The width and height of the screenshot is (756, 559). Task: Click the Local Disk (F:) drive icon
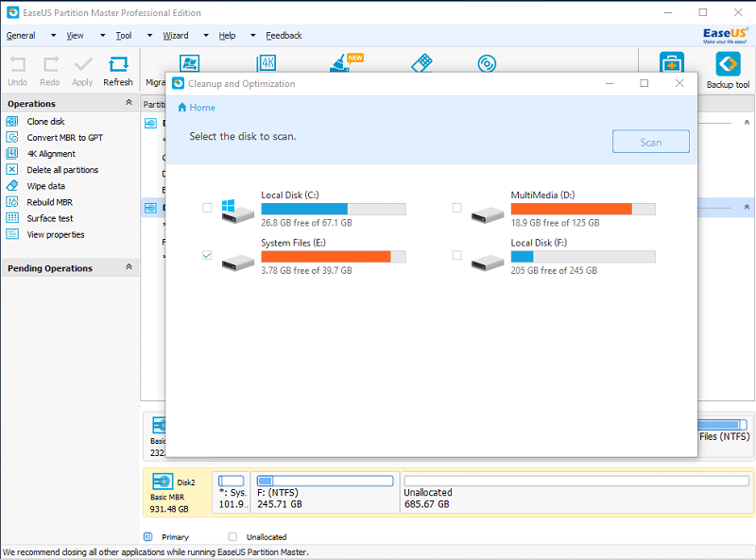(x=488, y=263)
